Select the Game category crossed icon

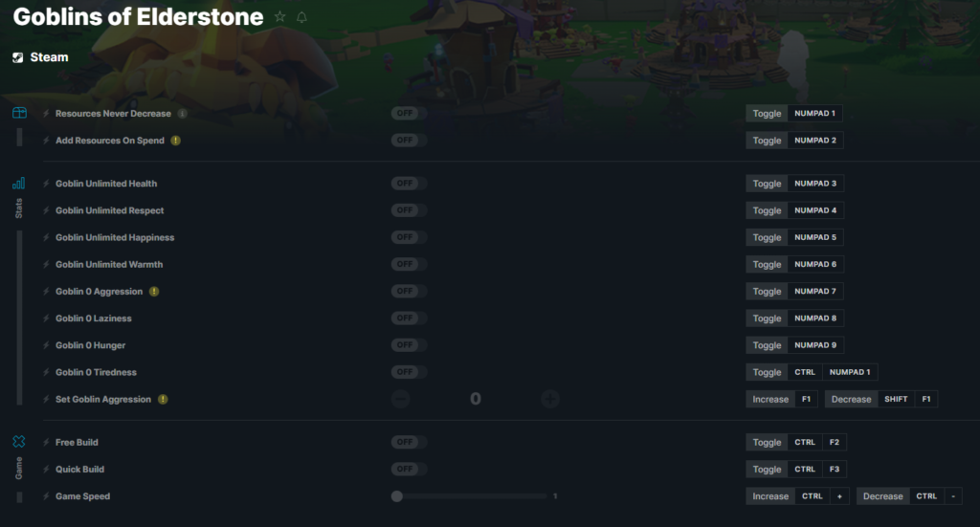pos(19,442)
